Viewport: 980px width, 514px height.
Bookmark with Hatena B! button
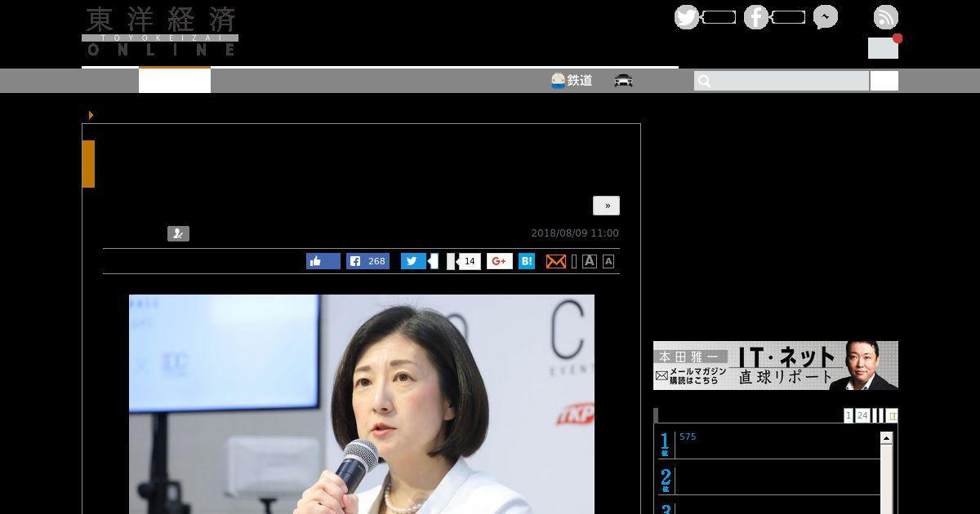[x=527, y=261]
